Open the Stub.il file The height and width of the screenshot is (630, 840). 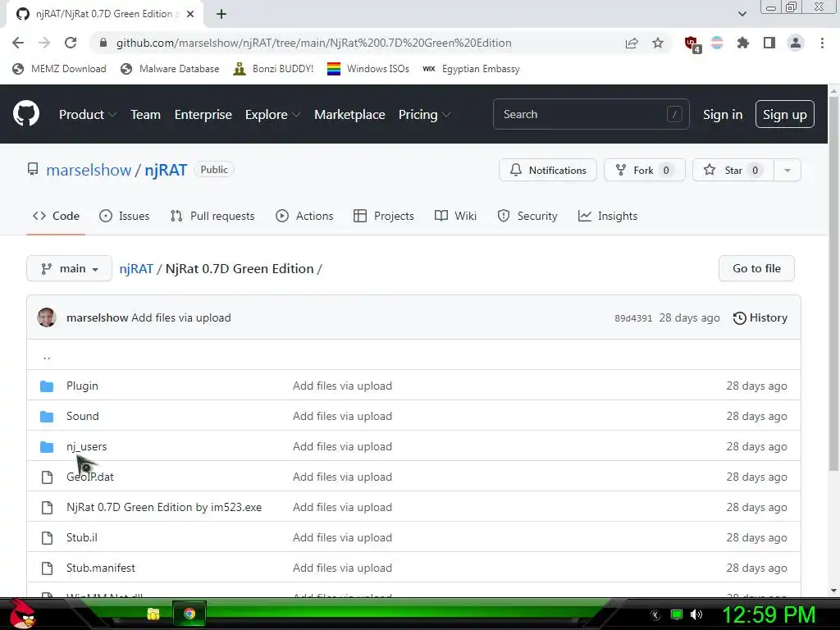point(82,537)
